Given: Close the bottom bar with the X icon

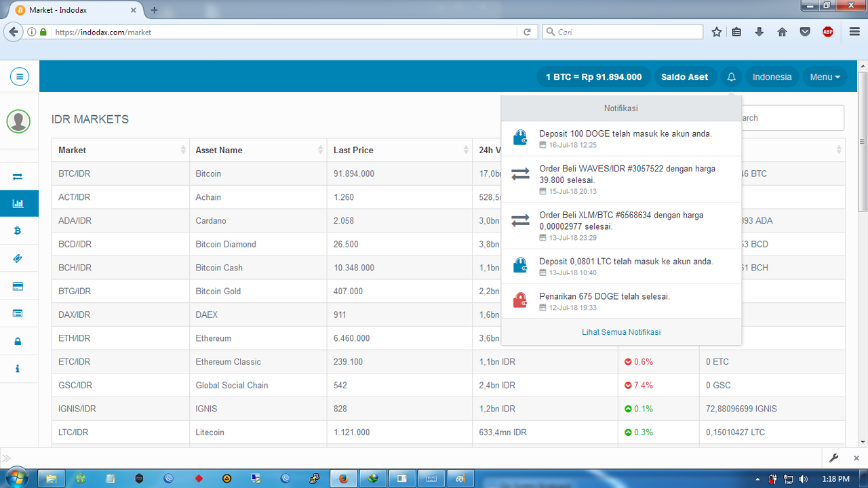Looking at the screenshot, I should tap(855, 459).
